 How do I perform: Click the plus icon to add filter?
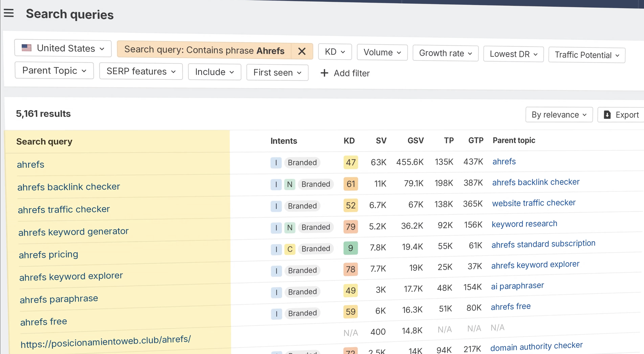click(324, 73)
